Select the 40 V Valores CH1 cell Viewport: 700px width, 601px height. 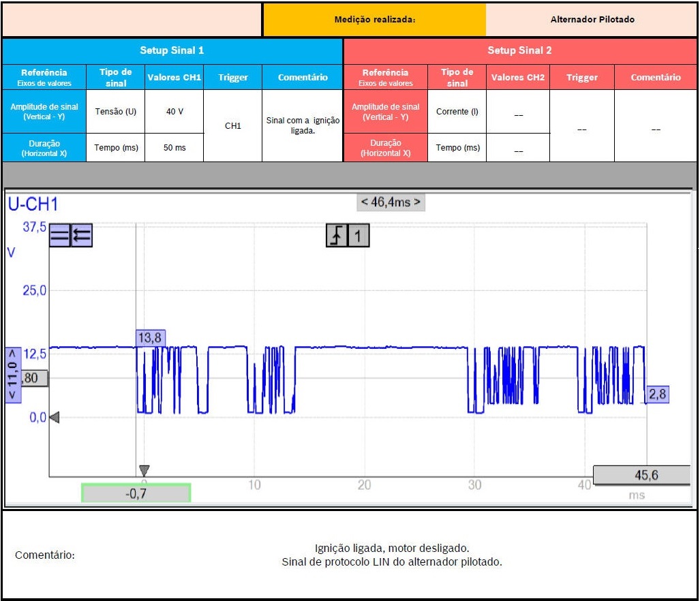174,111
